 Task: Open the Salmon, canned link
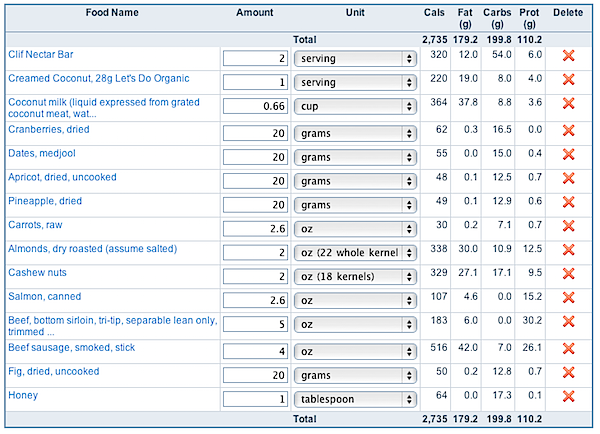(44, 296)
